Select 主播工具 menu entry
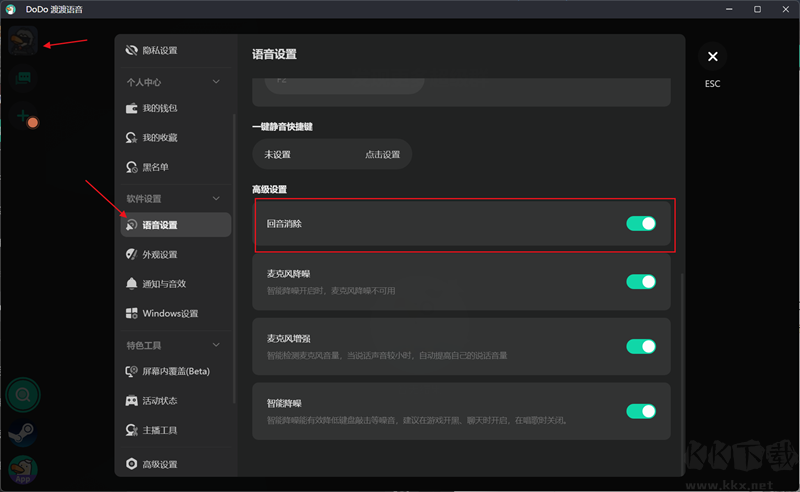 click(x=176, y=430)
